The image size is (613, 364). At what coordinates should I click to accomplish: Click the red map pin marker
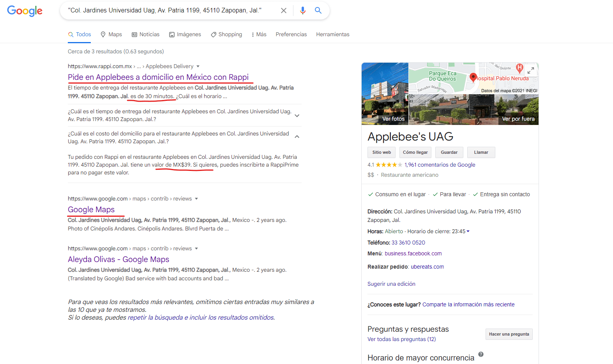tap(473, 77)
